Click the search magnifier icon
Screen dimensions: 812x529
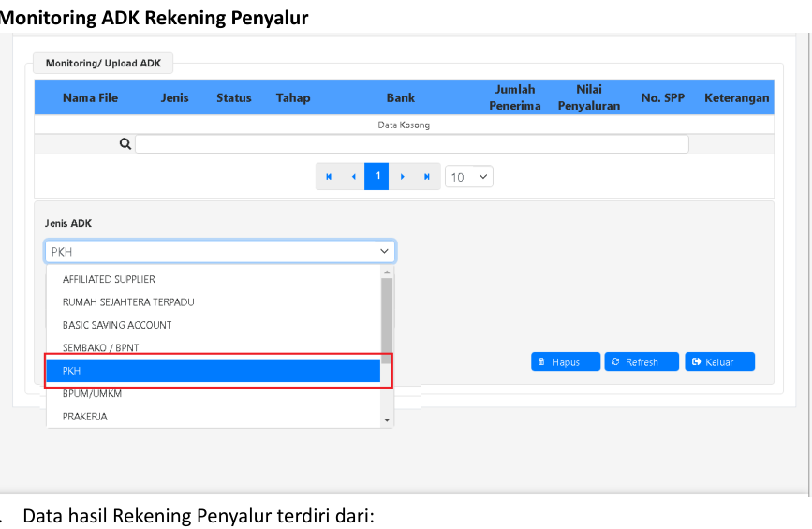125,144
